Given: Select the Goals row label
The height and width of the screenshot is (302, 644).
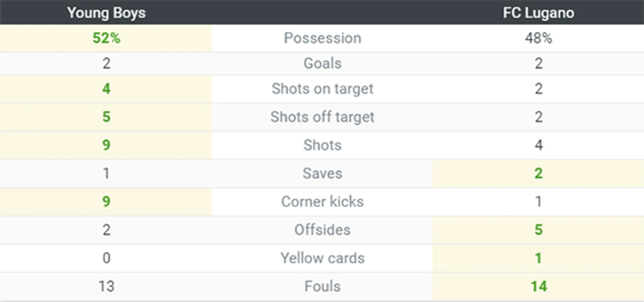Looking at the screenshot, I should click(322, 63).
